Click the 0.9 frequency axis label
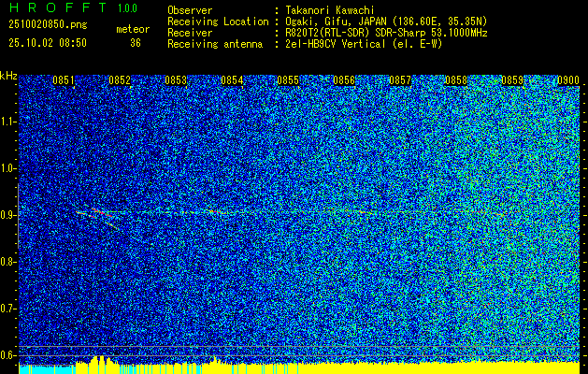Viewport: 588px width, 374px height. (7, 215)
